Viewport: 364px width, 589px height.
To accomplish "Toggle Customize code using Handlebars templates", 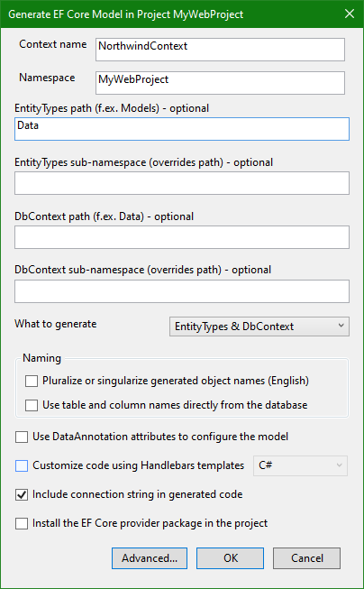I will click(22, 465).
